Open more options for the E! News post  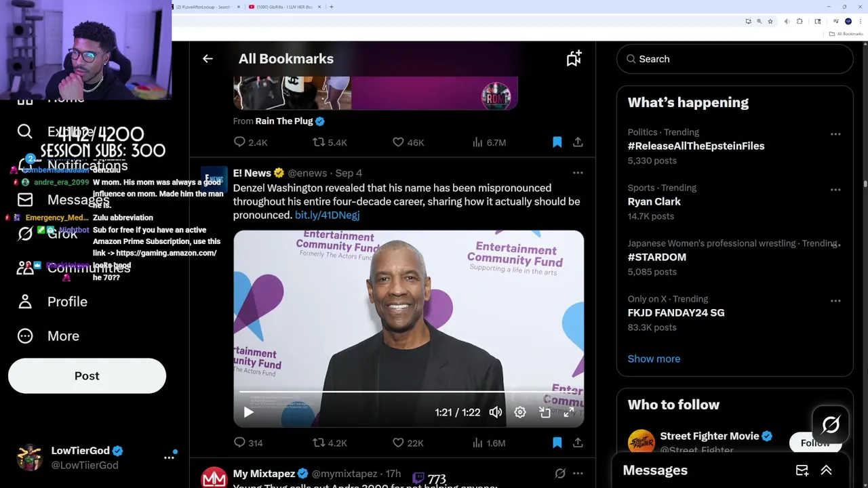coord(578,173)
